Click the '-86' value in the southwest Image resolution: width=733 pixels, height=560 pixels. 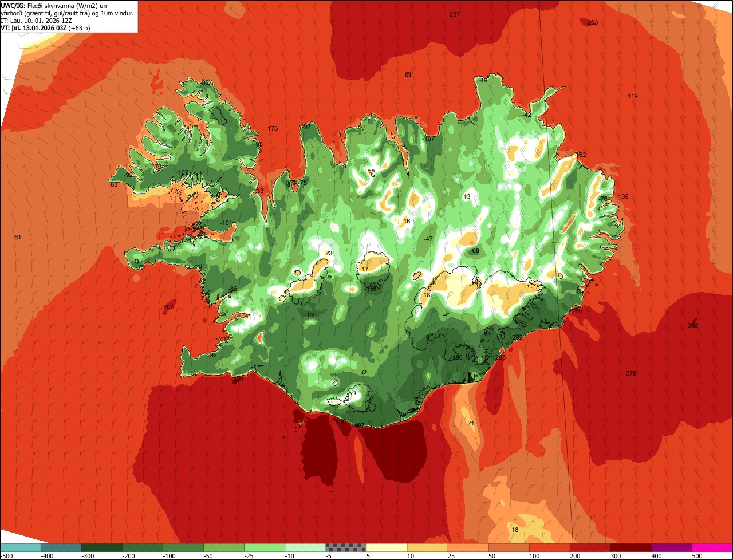click(232, 289)
